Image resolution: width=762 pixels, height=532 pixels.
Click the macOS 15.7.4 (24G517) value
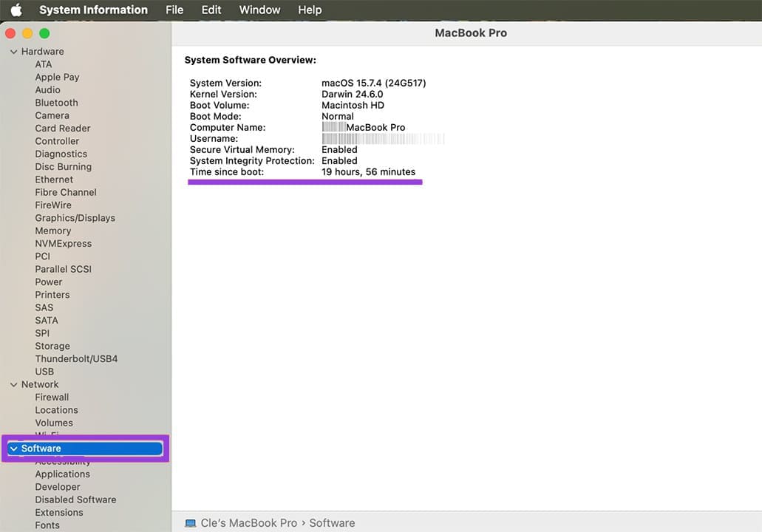click(374, 83)
